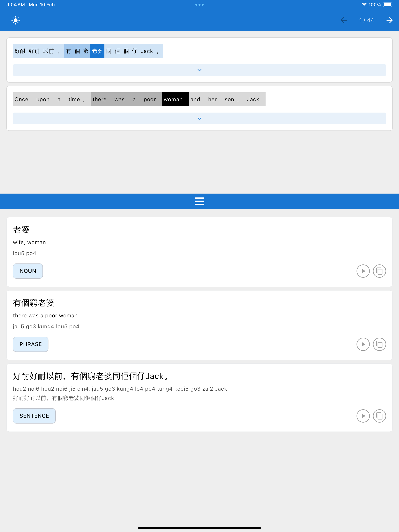Select the word 以前

pos(48,51)
